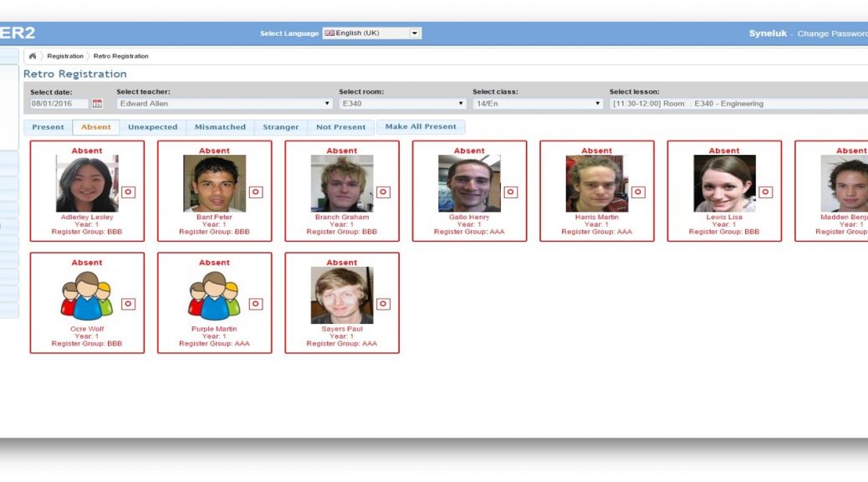Expand the Select room dropdown showing E340

(402, 104)
